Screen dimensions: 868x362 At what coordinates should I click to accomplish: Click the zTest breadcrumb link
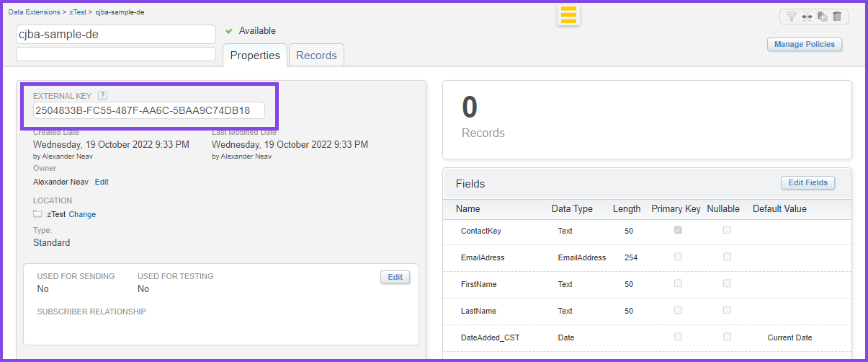tap(77, 12)
